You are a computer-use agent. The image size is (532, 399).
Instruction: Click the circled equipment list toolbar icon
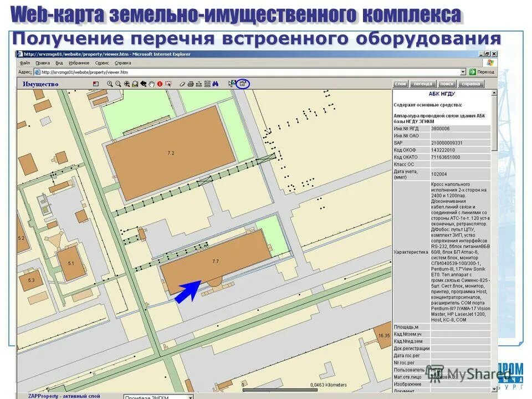243,83
